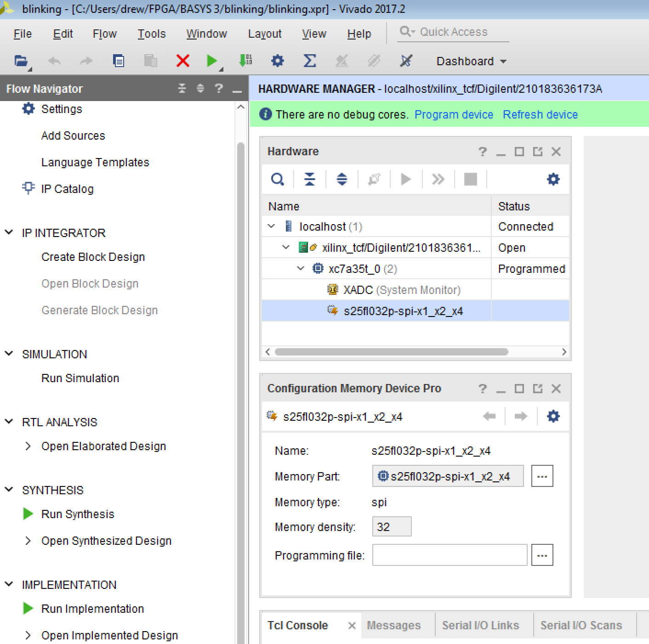Viewport: 649px width, 644px height.
Task: Click the Refresh device link
Action: pos(540,114)
